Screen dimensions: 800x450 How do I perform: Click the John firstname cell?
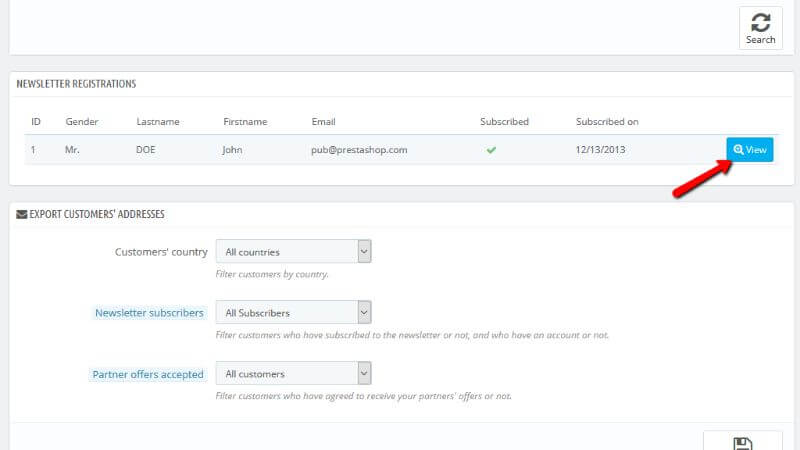232,149
